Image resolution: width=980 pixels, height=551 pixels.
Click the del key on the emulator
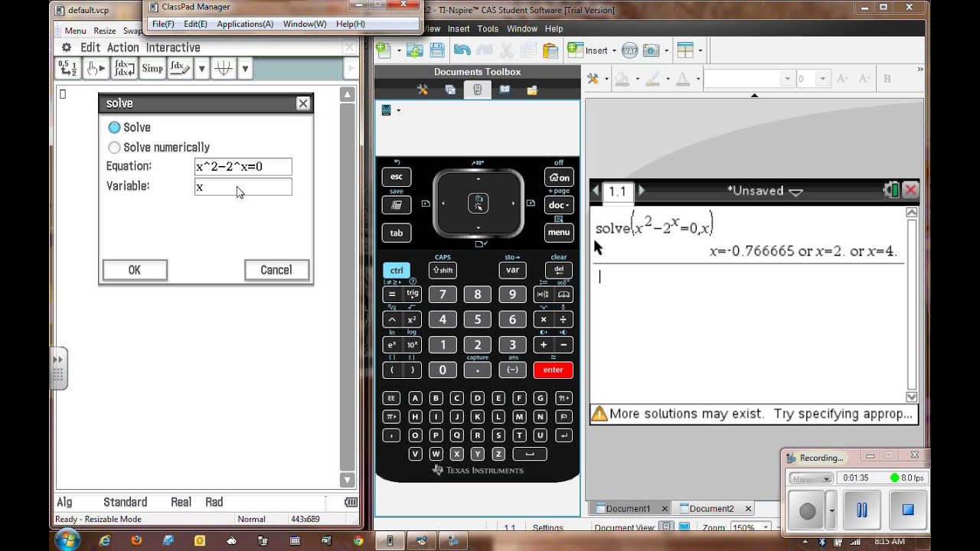tap(558, 270)
